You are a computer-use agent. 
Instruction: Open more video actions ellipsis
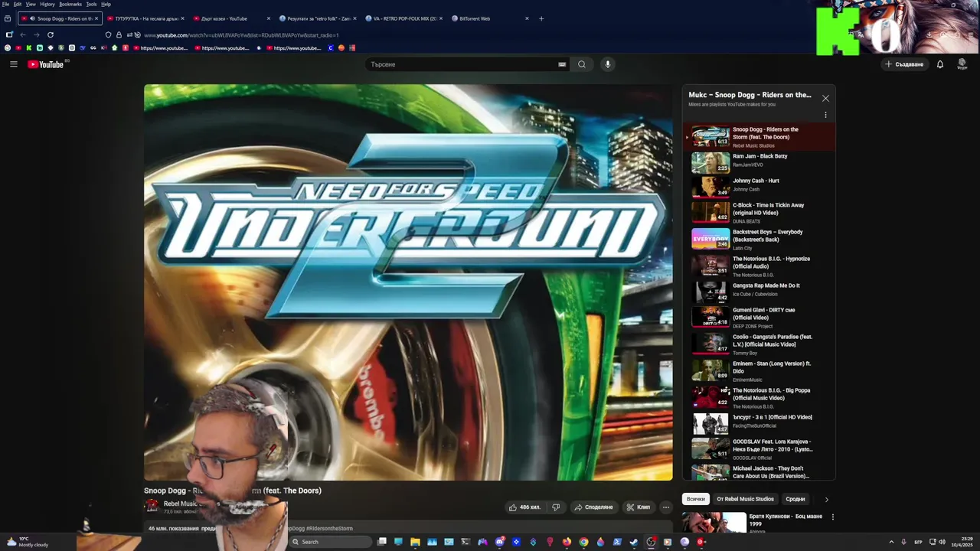pos(666,507)
